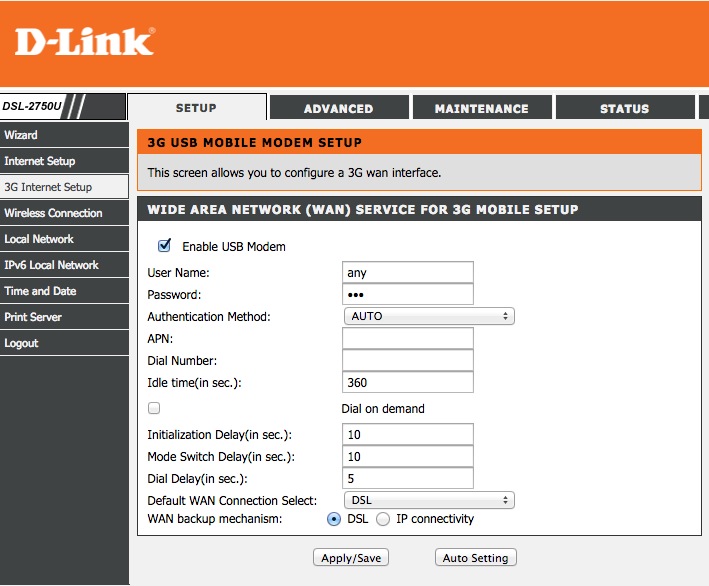Click the Auto Setting button
Image resolution: width=709 pixels, height=586 pixels.
[x=476, y=558]
